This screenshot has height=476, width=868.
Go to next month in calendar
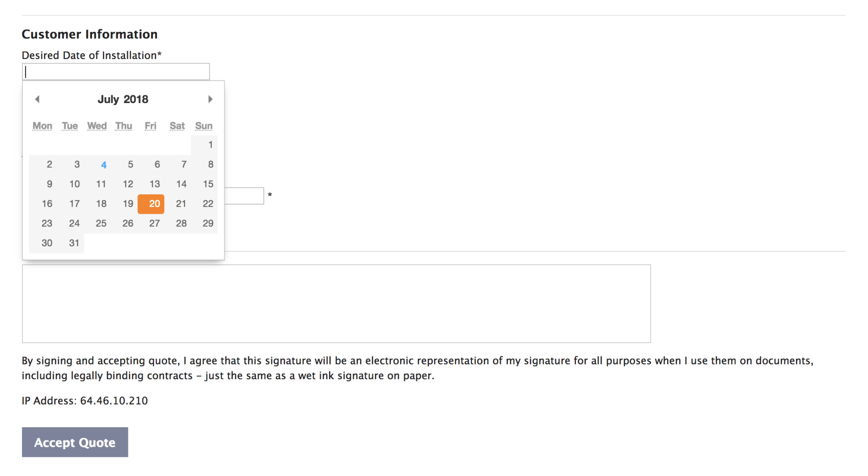(210, 99)
